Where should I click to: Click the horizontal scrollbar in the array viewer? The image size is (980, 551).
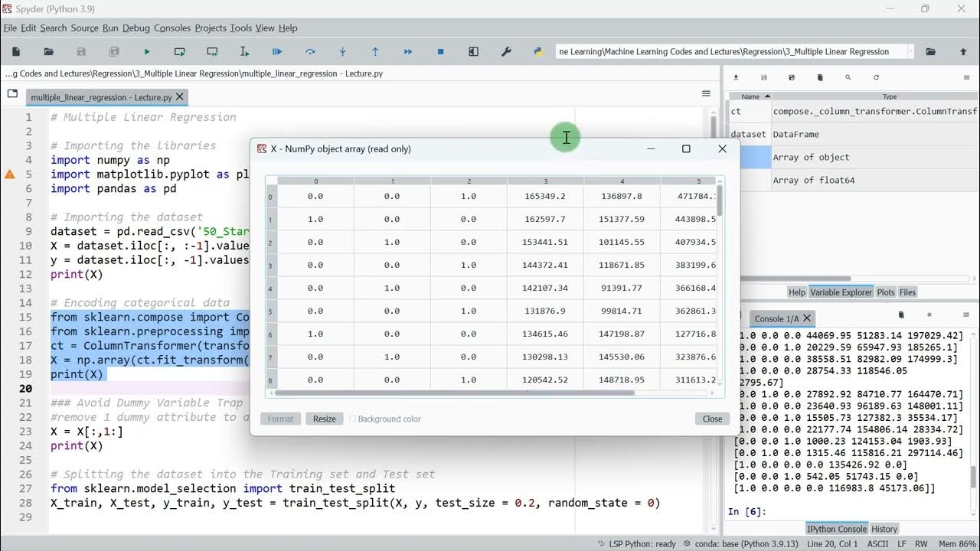point(455,393)
